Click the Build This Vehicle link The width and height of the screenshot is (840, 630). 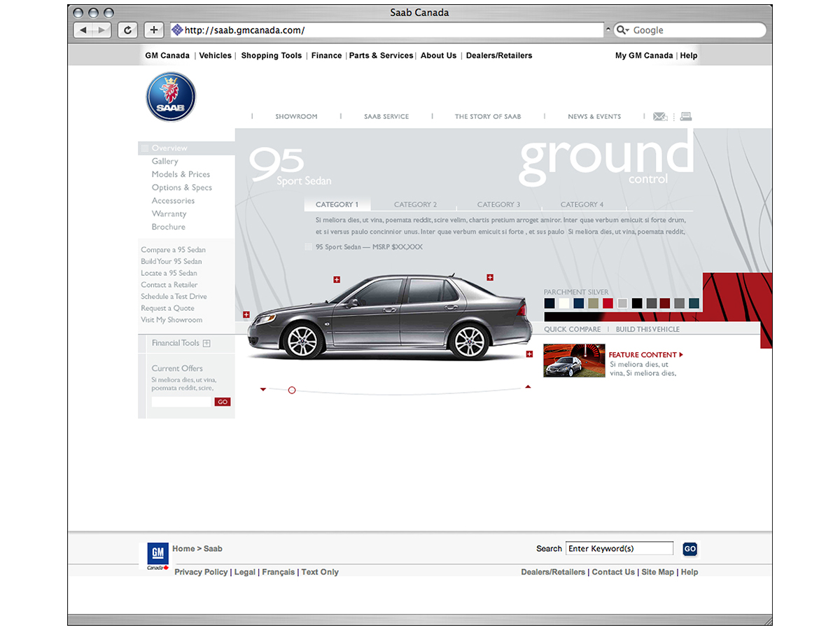click(x=647, y=330)
